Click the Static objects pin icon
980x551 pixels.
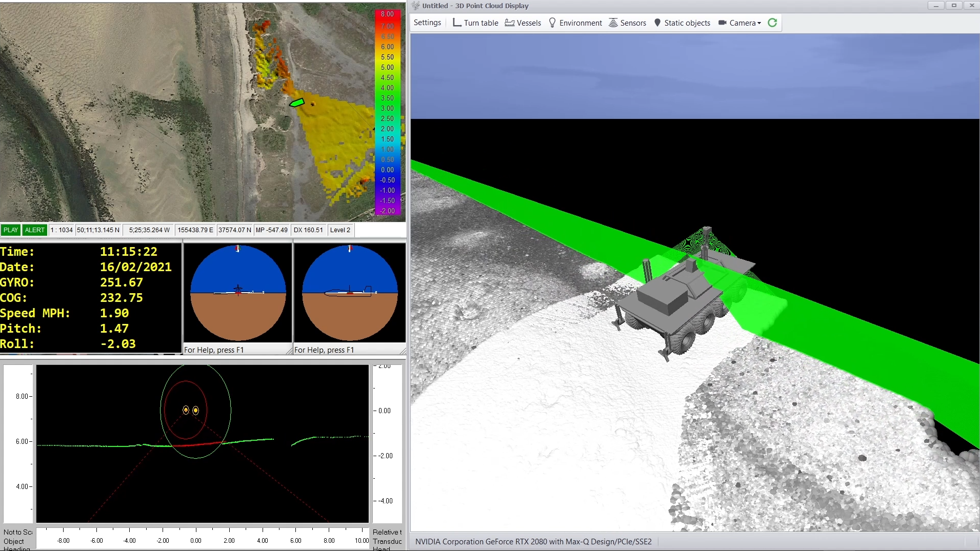point(657,23)
